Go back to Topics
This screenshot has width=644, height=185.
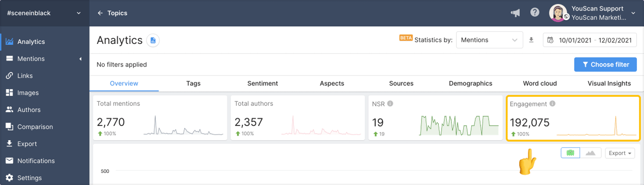tap(112, 13)
